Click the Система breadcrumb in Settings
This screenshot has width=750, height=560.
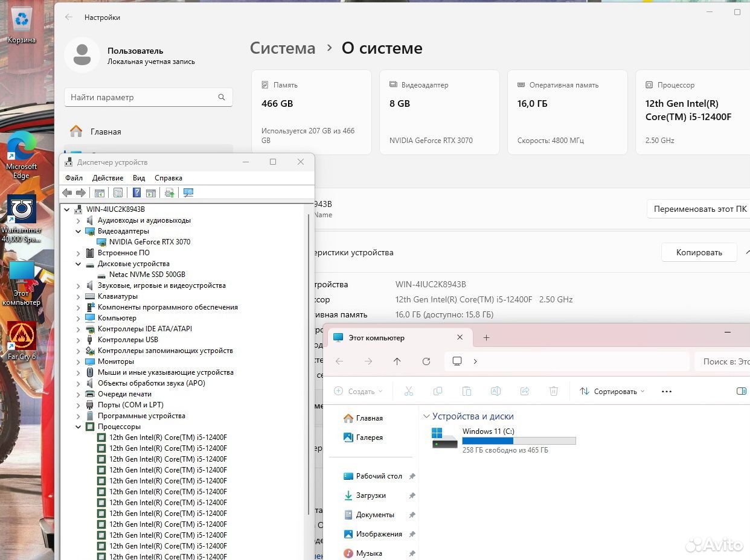[283, 48]
